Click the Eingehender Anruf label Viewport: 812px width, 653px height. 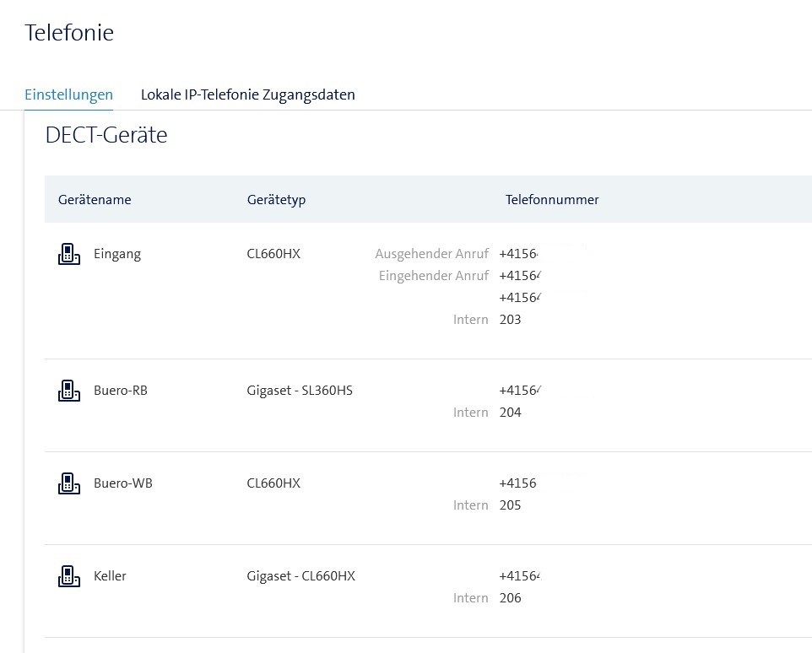(434, 276)
